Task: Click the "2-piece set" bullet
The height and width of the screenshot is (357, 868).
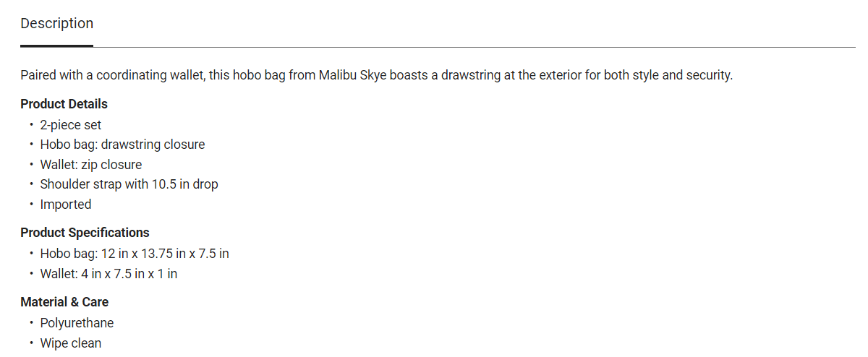Action: (x=71, y=125)
